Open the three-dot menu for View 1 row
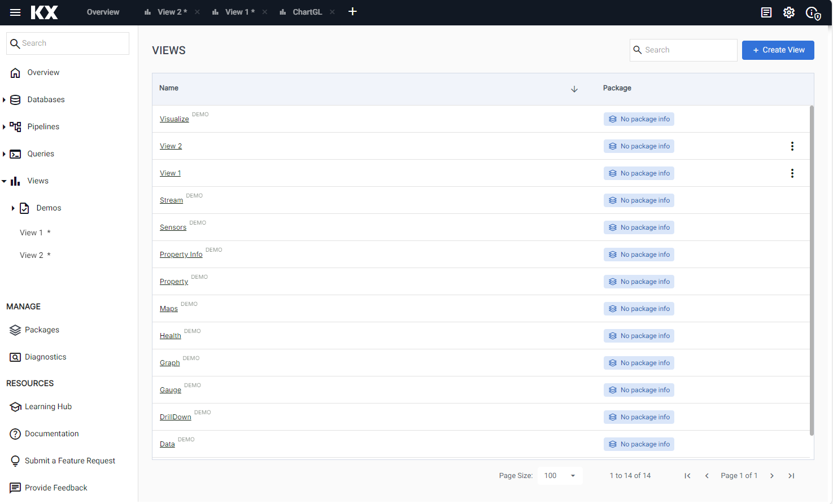Image resolution: width=833 pixels, height=504 pixels. pos(792,173)
